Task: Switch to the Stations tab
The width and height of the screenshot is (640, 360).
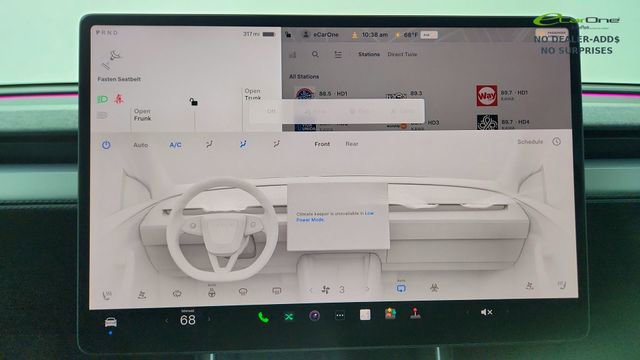Action: [369, 54]
